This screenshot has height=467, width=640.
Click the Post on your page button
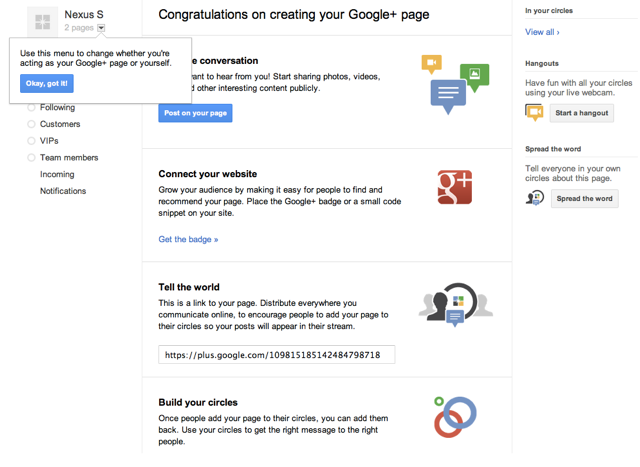(x=195, y=113)
